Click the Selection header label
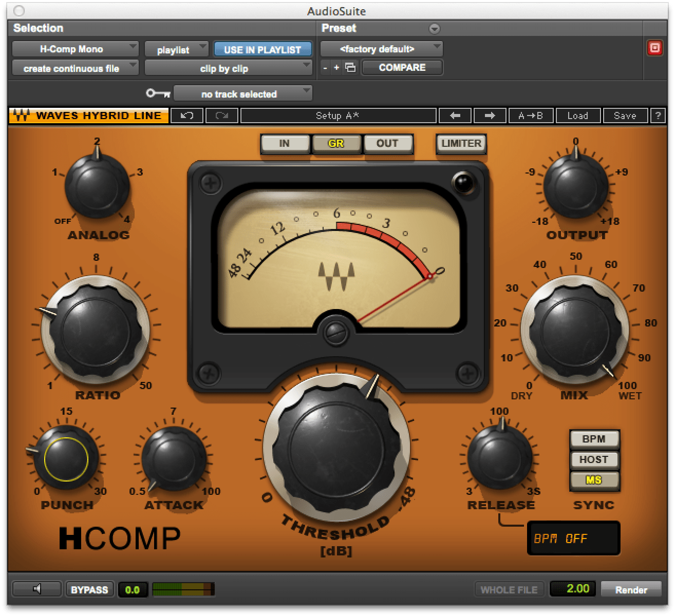This screenshot has height=616, width=675. (x=38, y=28)
